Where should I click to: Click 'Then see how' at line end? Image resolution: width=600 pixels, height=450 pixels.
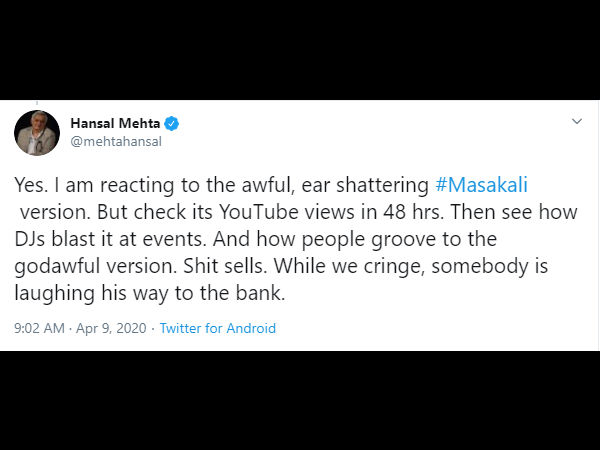click(514, 212)
